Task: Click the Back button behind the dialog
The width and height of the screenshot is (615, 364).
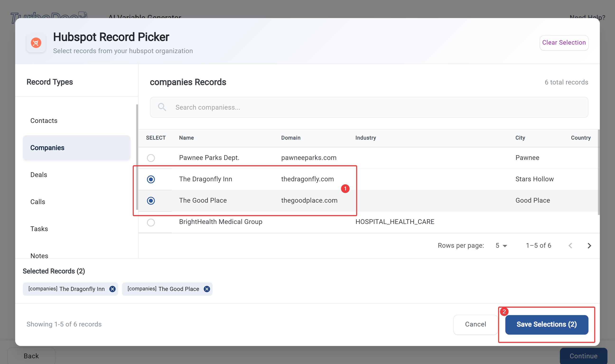Action: tap(31, 356)
